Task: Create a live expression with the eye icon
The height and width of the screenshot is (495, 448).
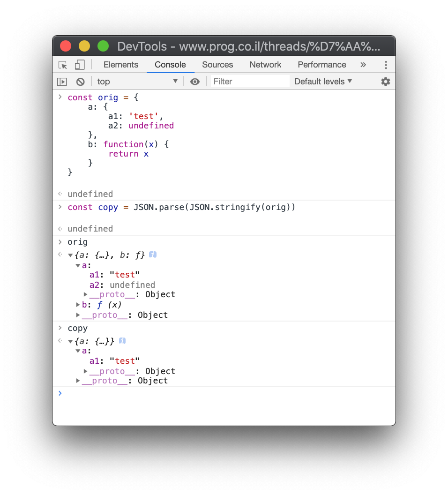Action: click(195, 81)
